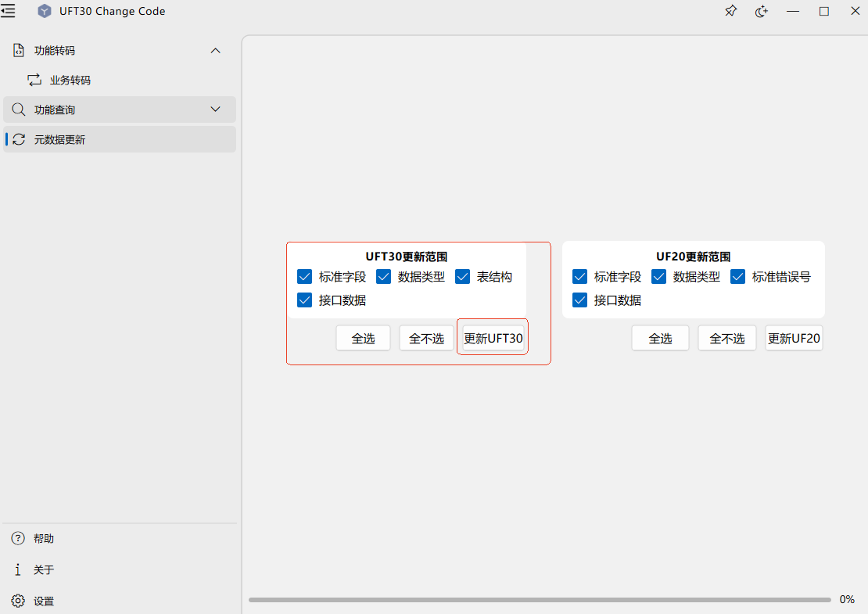Uncheck UFT30 接口数据 checkbox

(304, 300)
